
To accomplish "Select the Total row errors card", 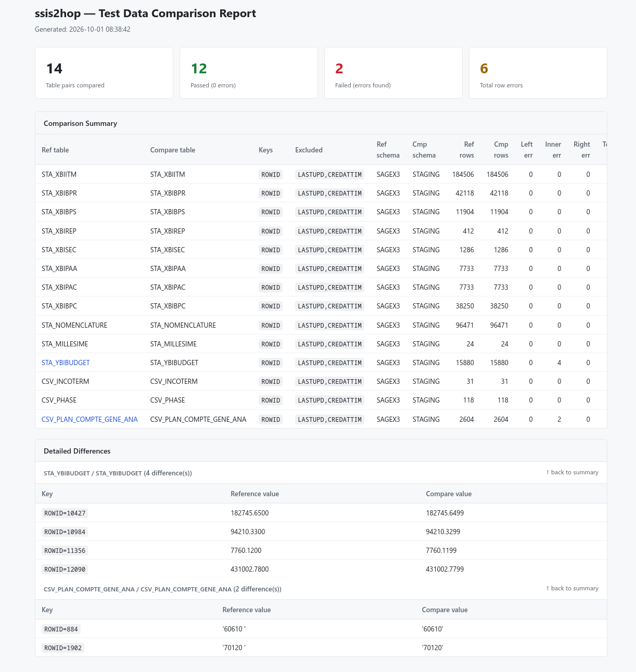I will 538,73.
